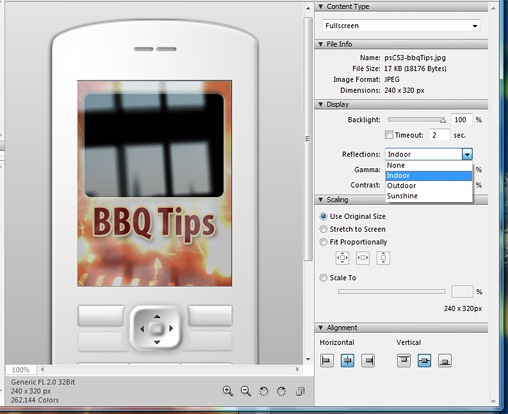Select the Scale To radio button
Viewport: 508px width, 414px height.
tap(323, 278)
